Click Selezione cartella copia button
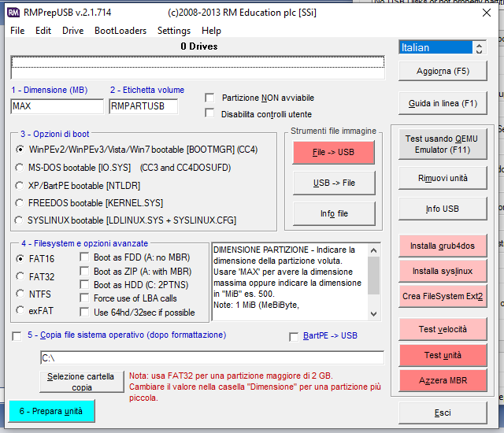 pyautogui.click(x=82, y=382)
